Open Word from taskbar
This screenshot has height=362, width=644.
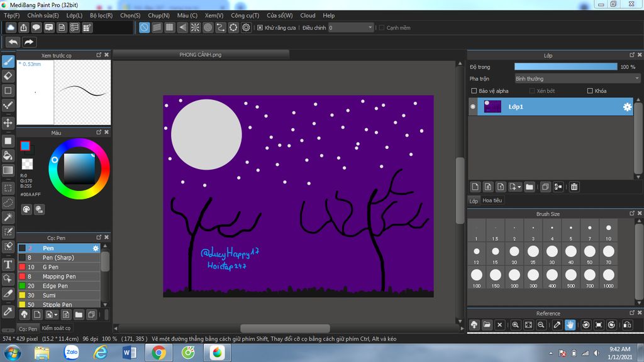click(x=130, y=353)
